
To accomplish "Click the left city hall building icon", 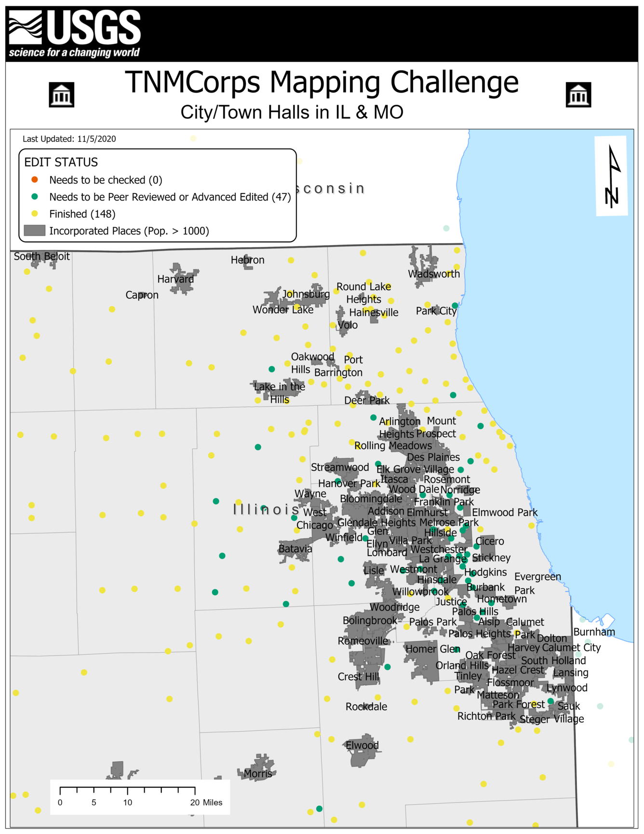I will click(62, 95).
